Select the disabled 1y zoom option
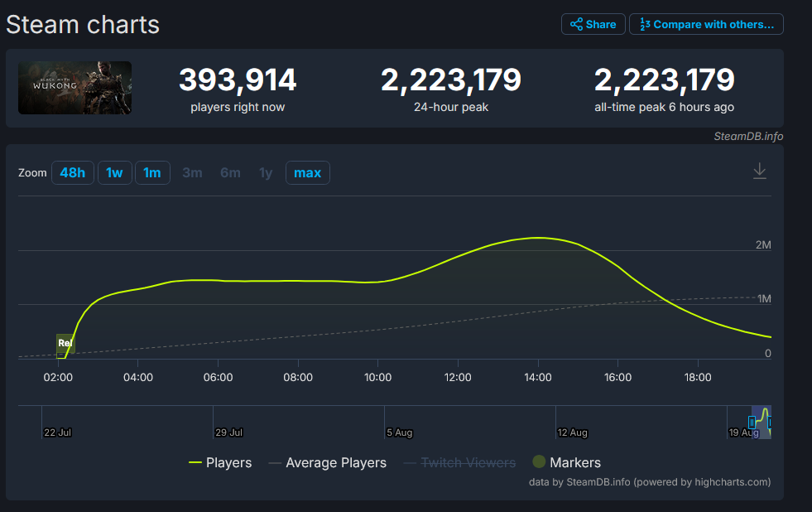 coord(266,172)
